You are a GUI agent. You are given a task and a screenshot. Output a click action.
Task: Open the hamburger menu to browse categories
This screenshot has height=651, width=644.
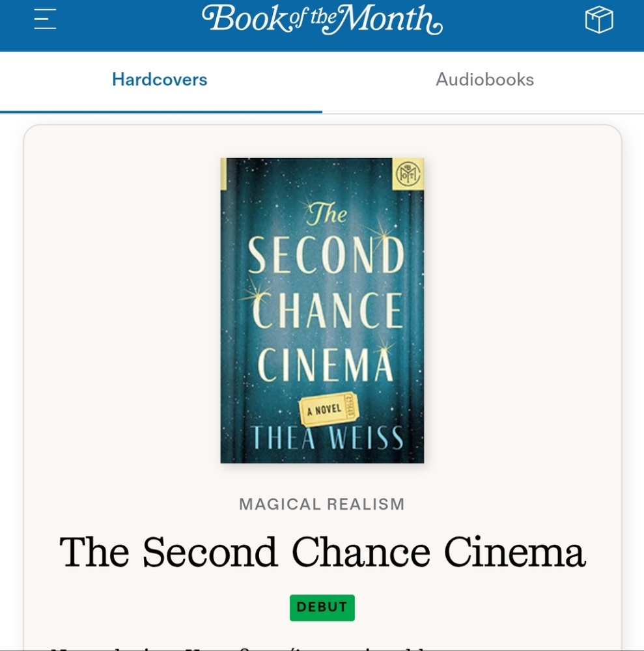(x=44, y=20)
